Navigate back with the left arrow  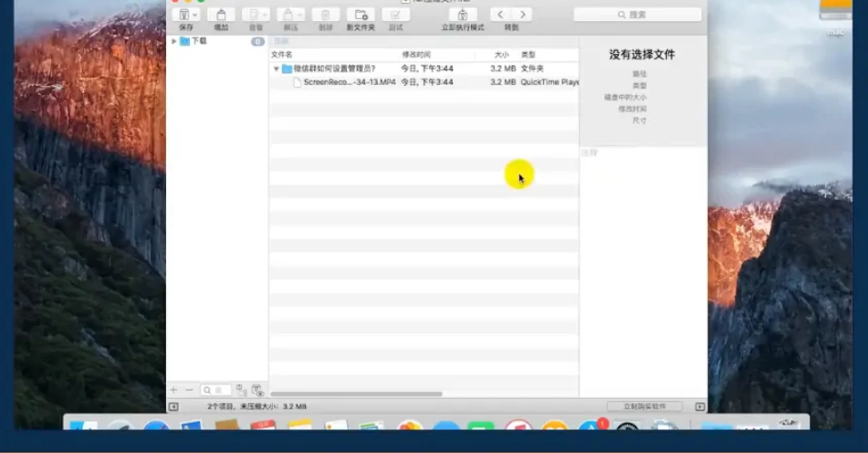(x=500, y=15)
